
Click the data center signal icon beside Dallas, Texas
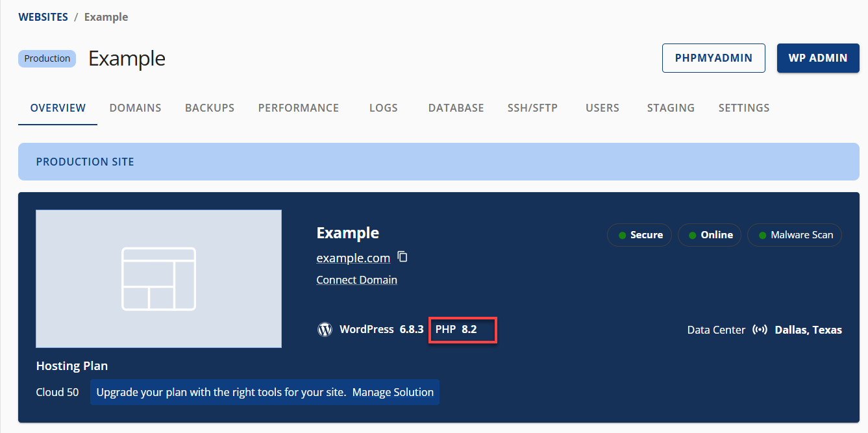pos(760,329)
